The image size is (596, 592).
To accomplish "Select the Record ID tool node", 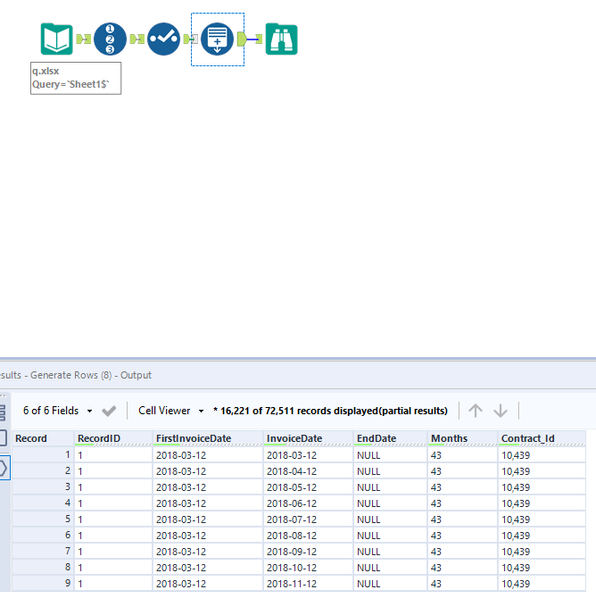I will pos(110,39).
